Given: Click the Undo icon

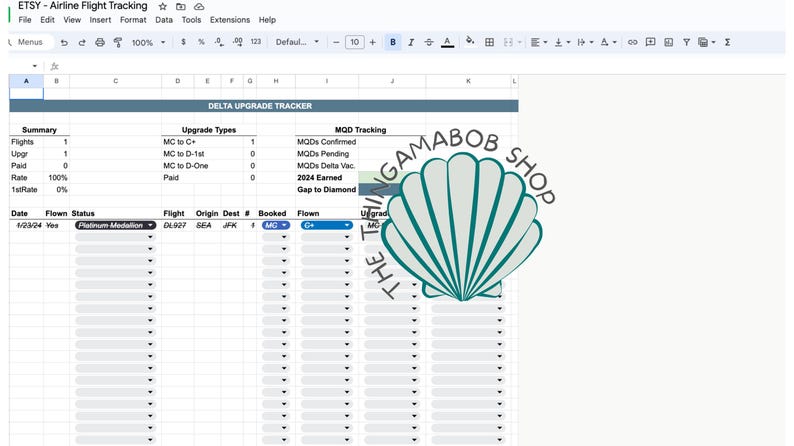Looking at the screenshot, I should tap(64, 43).
